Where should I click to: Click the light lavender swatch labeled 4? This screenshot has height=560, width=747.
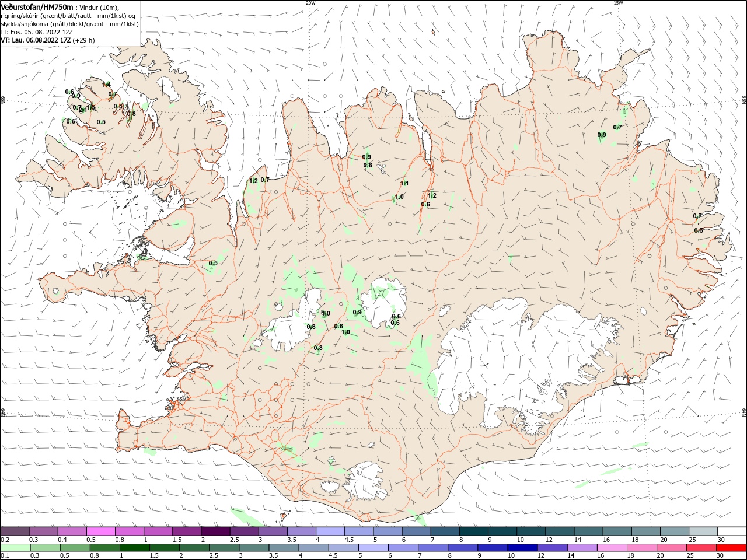click(x=330, y=531)
